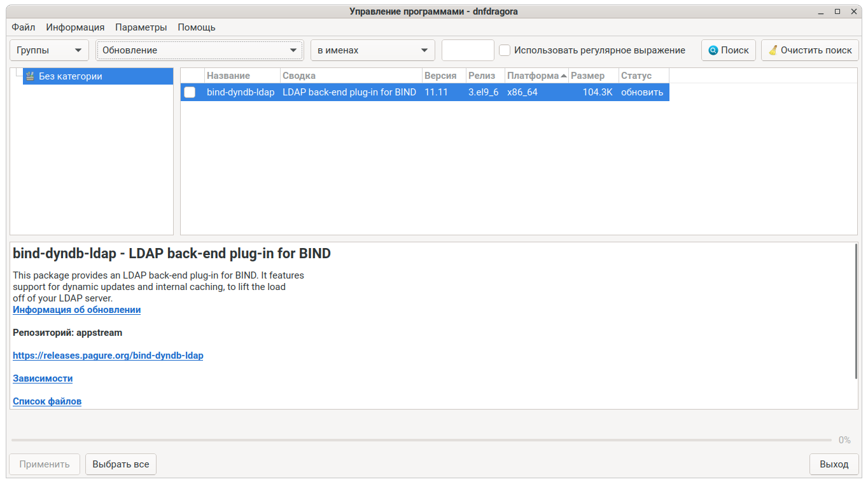This screenshot has height=484, width=868.
Task: Click the magnifier icon on Поиск button
Action: (x=713, y=50)
